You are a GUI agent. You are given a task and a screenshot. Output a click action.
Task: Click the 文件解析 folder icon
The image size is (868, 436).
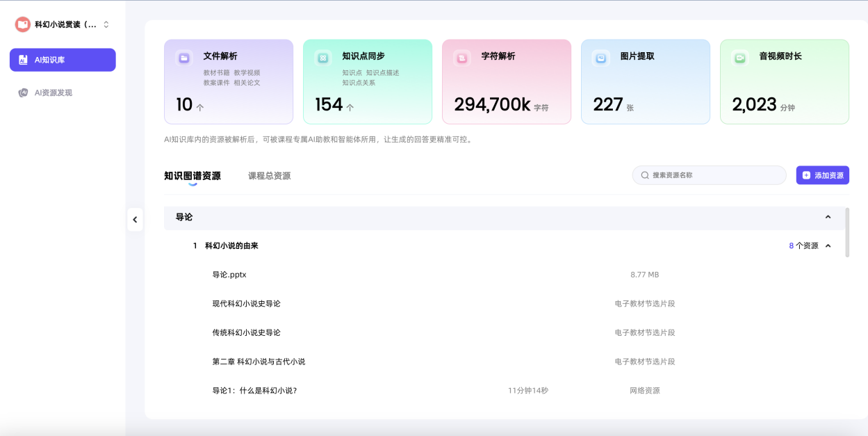[x=184, y=58]
